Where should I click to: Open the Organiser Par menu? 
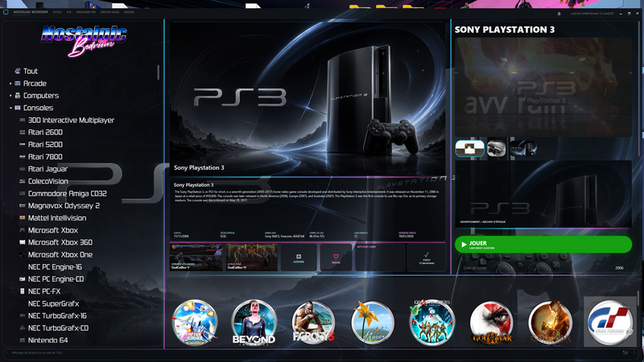[86, 12]
